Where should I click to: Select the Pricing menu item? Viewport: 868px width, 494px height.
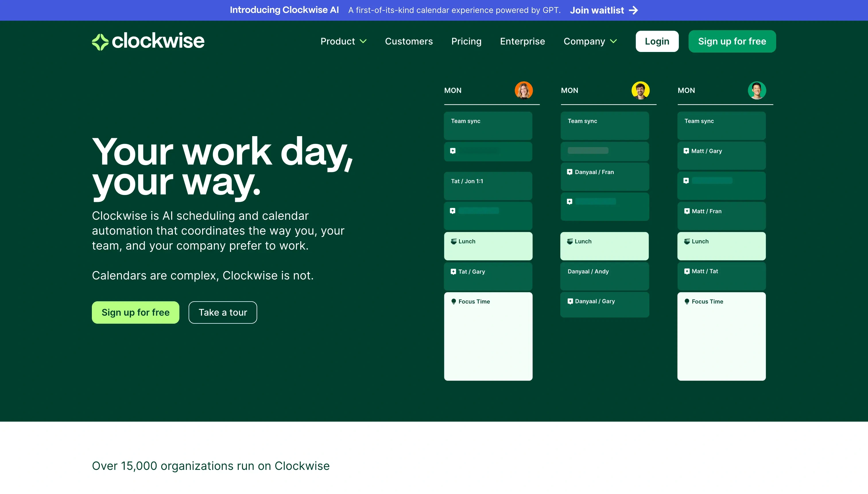(x=466, y=41)
